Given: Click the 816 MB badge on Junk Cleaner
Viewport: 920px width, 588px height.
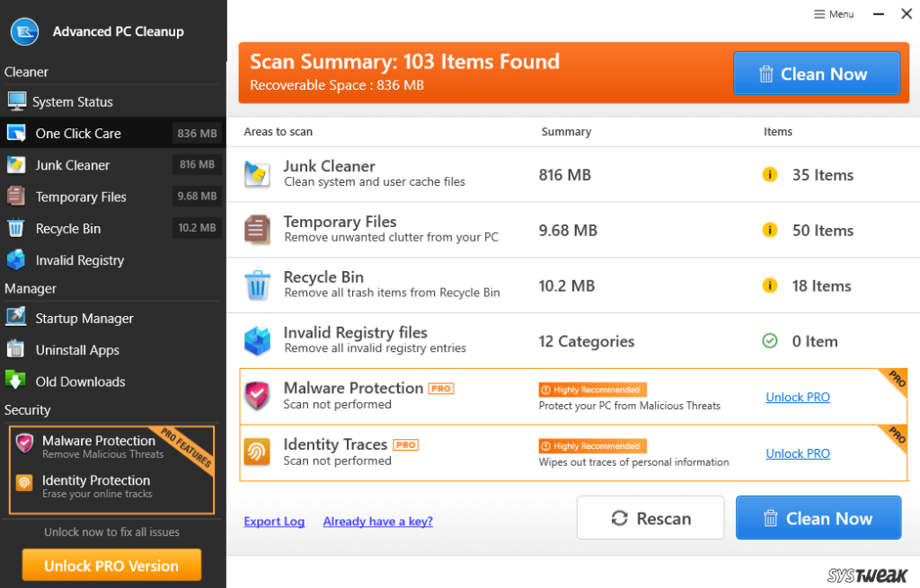Looking at the screenshot, I should [197, 165].
